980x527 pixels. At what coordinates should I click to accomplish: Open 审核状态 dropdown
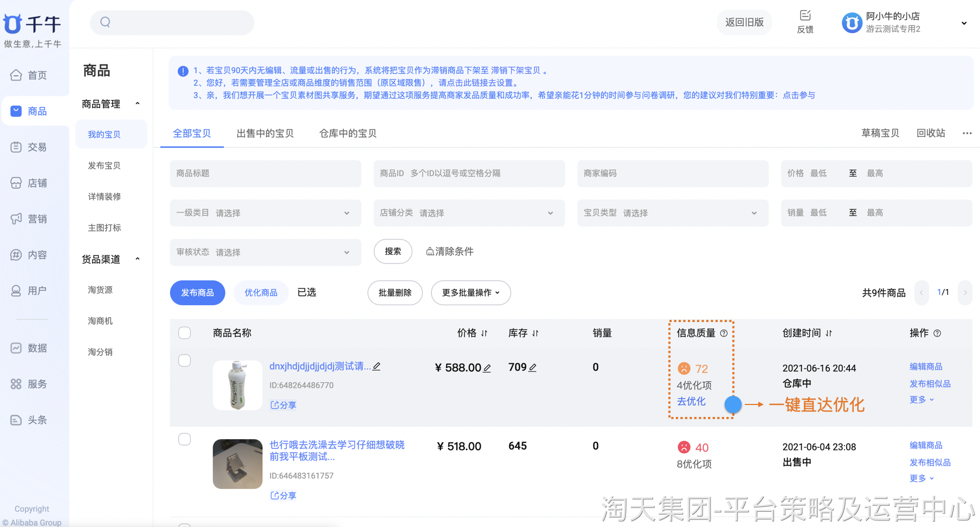tap(265, 252)
